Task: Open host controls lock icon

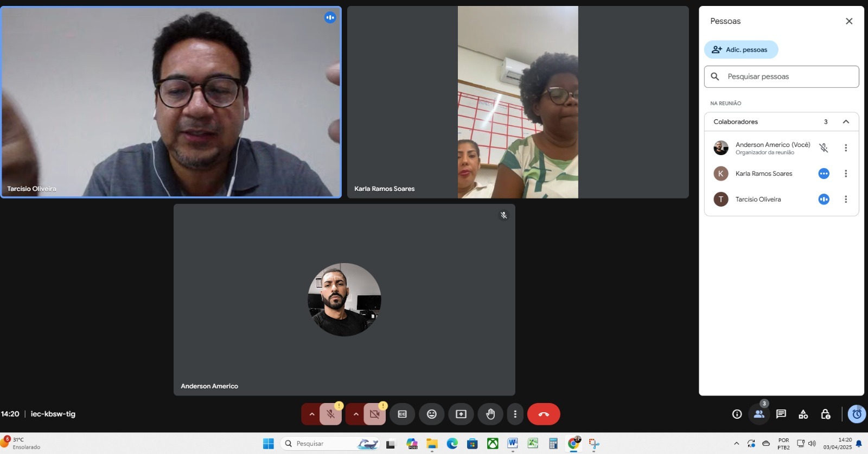Action: point(826,414)
